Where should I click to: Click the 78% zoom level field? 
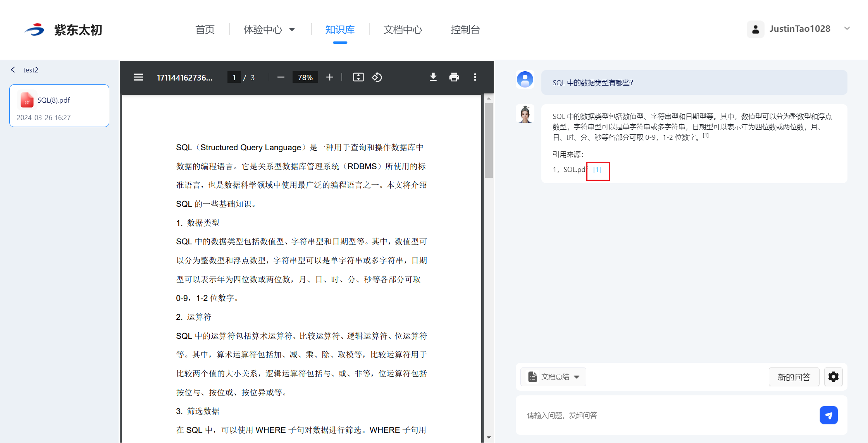click(305, 77)
